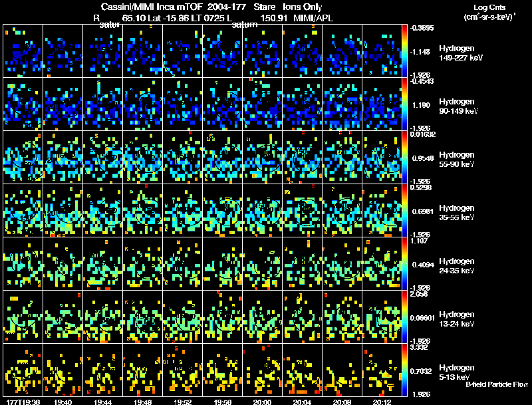Click the 150.91 L value
Image resolution: width=532 pixels, height=405 pixels.
274,18
